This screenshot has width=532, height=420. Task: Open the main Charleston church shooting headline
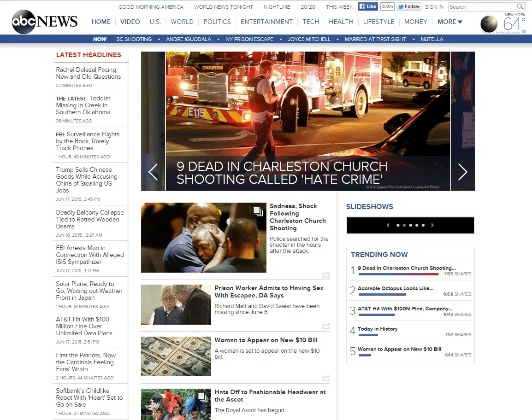coord(282,173)
